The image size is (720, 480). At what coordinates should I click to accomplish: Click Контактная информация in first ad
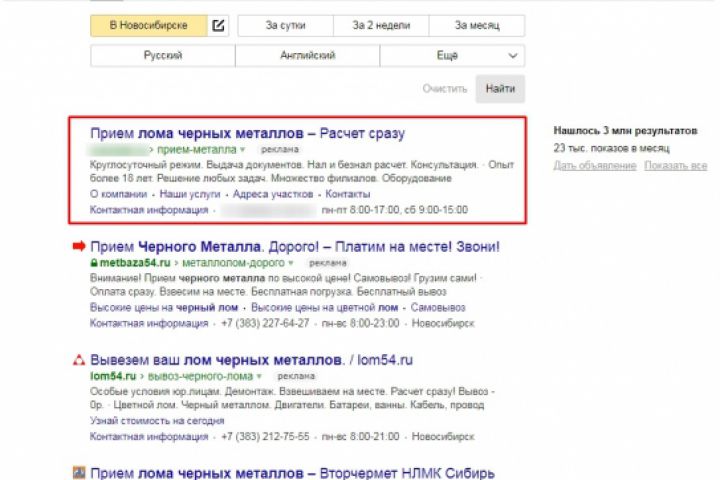click(x=149, y=210)
